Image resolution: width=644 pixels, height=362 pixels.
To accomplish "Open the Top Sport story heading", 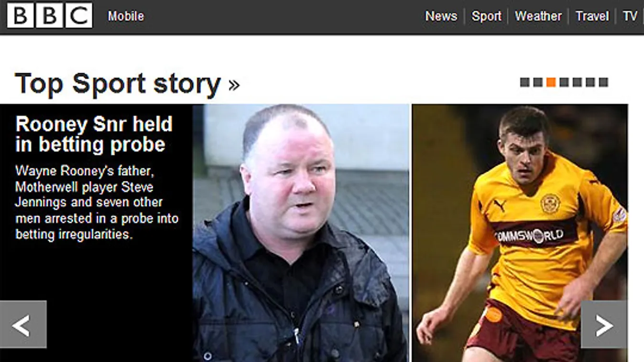I will coord(118,84).
